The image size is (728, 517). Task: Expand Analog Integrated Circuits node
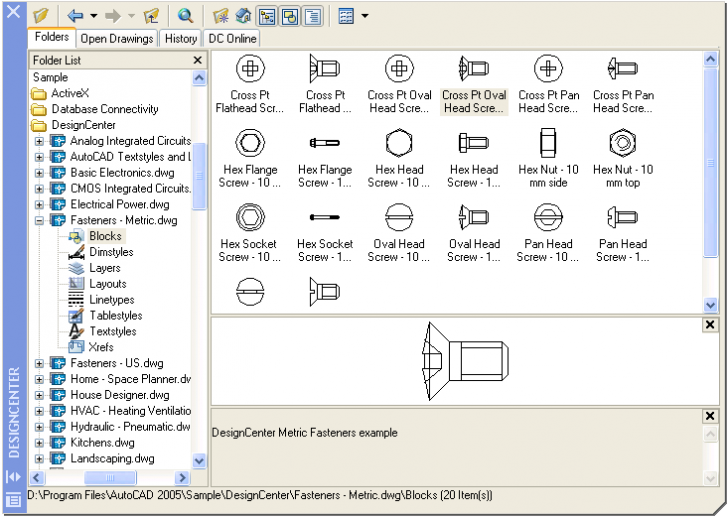pos(39,141)
